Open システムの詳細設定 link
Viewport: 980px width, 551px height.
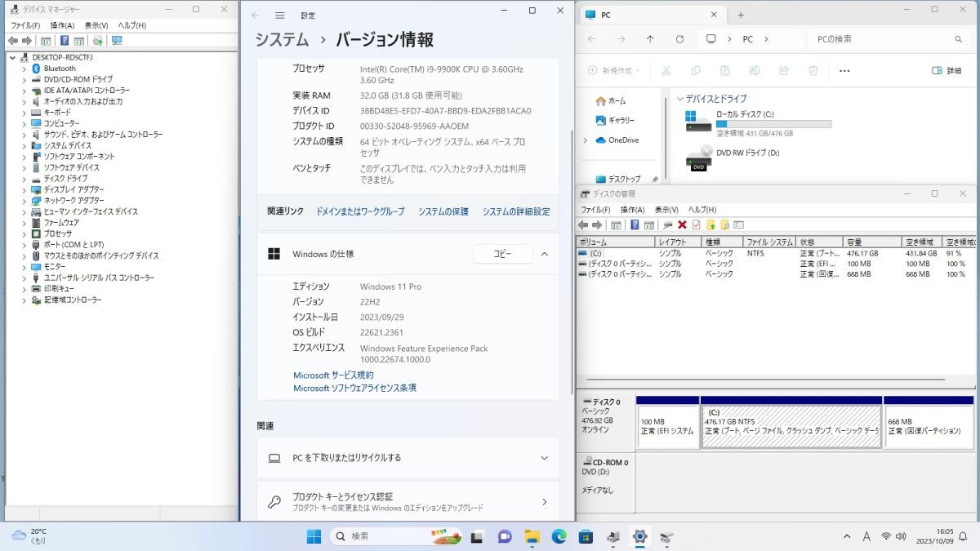516,211
